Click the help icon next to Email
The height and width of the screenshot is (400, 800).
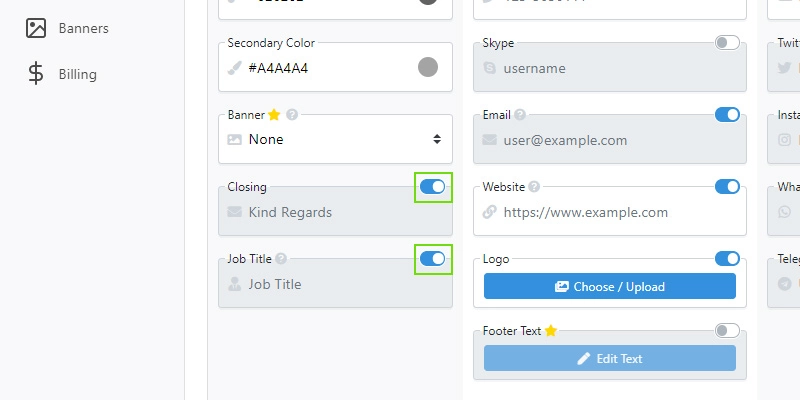point(520,115)
